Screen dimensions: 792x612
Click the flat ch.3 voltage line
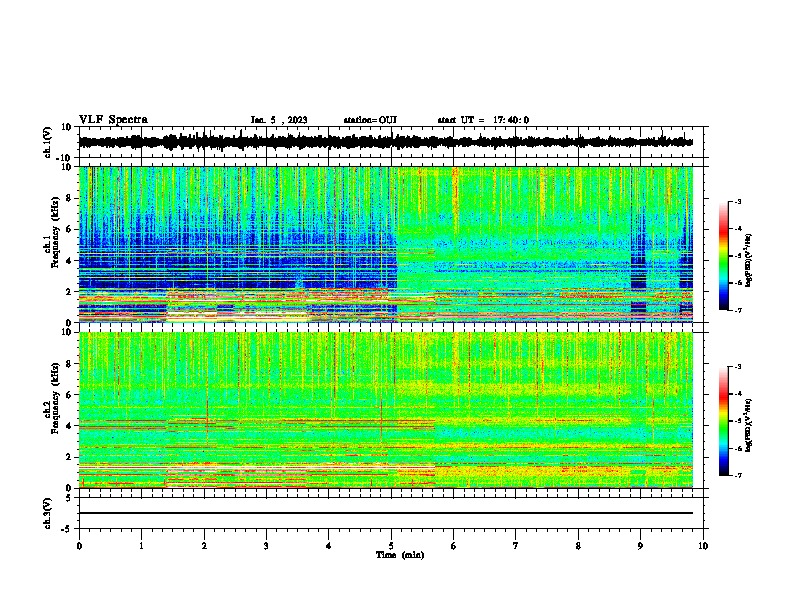click(x=386, y=513)
